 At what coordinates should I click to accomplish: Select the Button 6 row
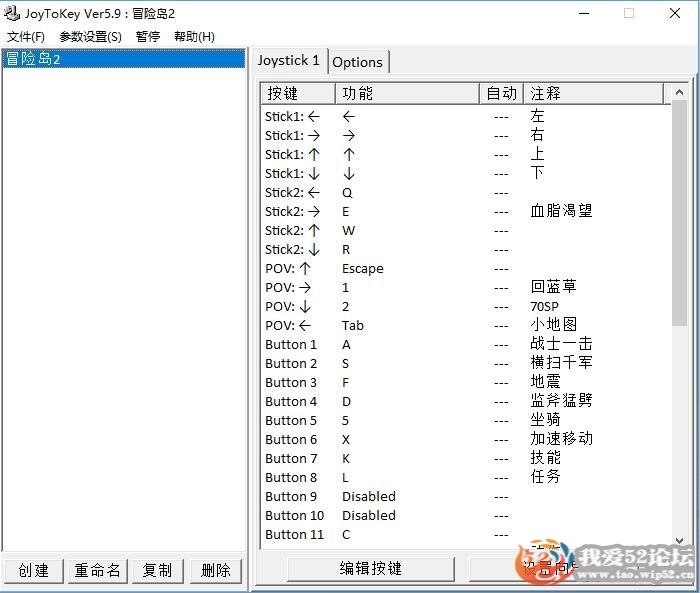tap(466, 439)
